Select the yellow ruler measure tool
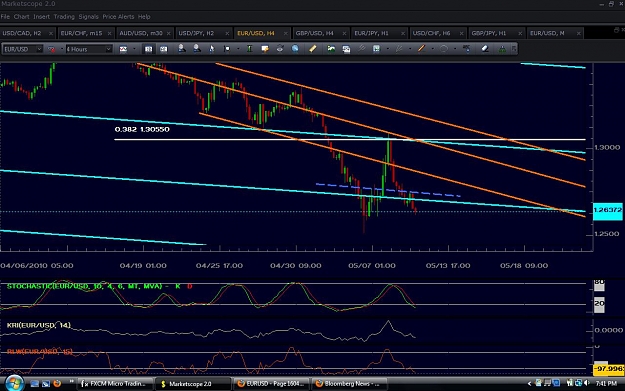The image size is (625, 391). [x=313, y=49]
